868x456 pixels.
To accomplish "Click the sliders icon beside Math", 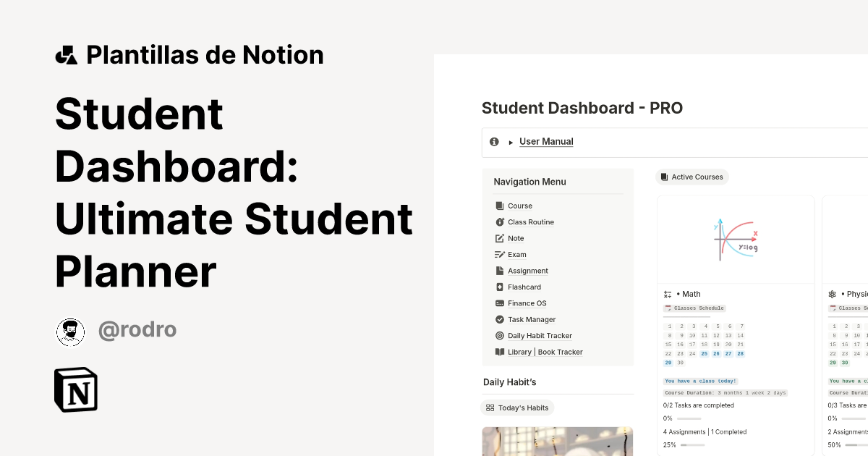I will click(667, 294).
